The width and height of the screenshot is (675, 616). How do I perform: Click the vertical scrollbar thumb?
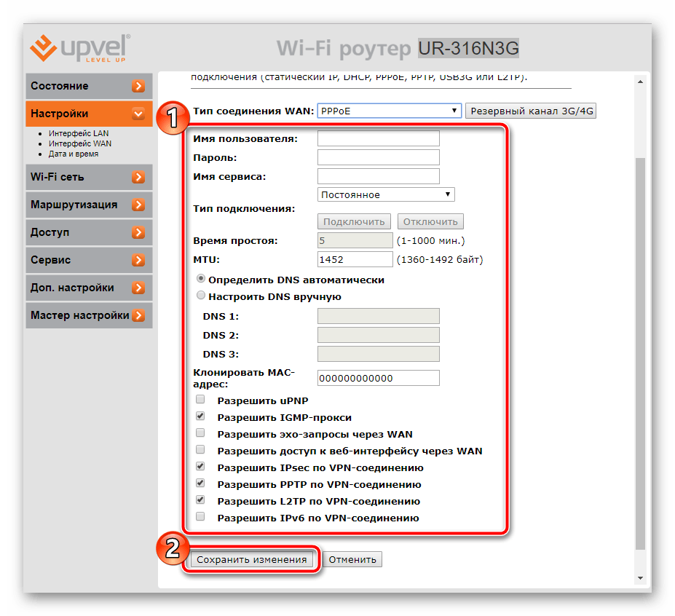click(641, 354)
